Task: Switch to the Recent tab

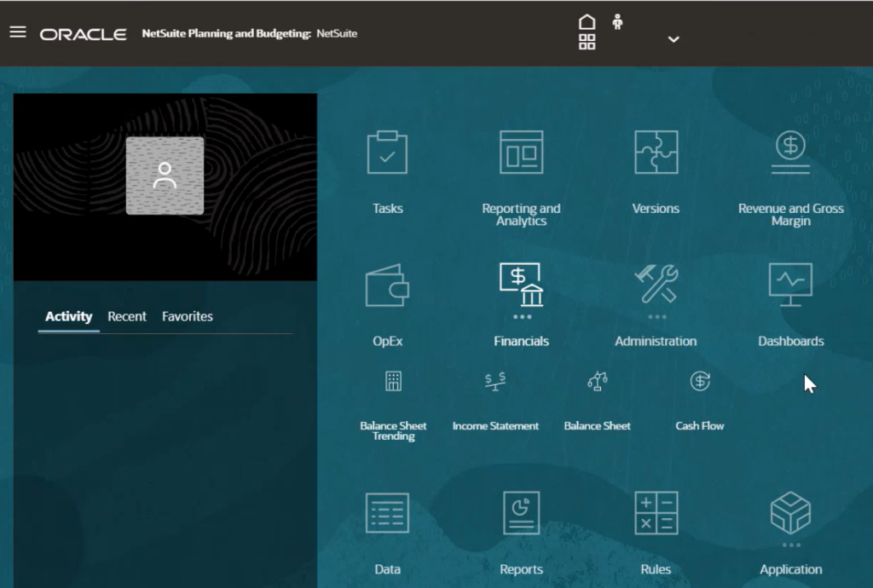Action: [x=127, y=316]
